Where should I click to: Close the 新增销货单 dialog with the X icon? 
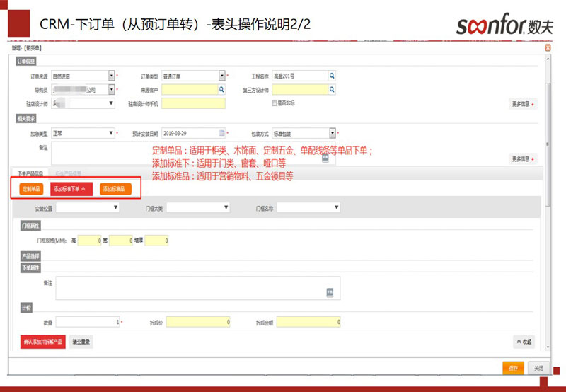[548, 47]
